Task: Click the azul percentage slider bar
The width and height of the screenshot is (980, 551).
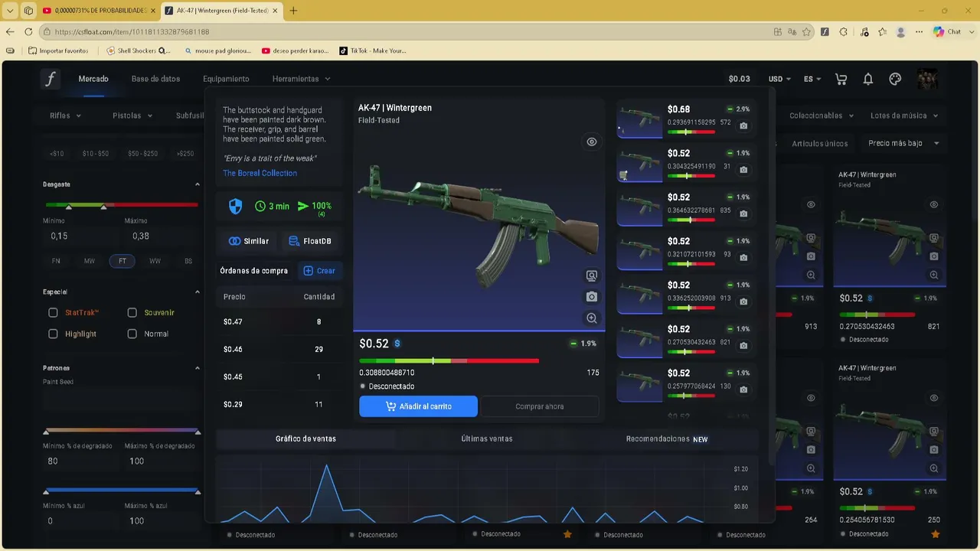Action: [x=122, y=490]
